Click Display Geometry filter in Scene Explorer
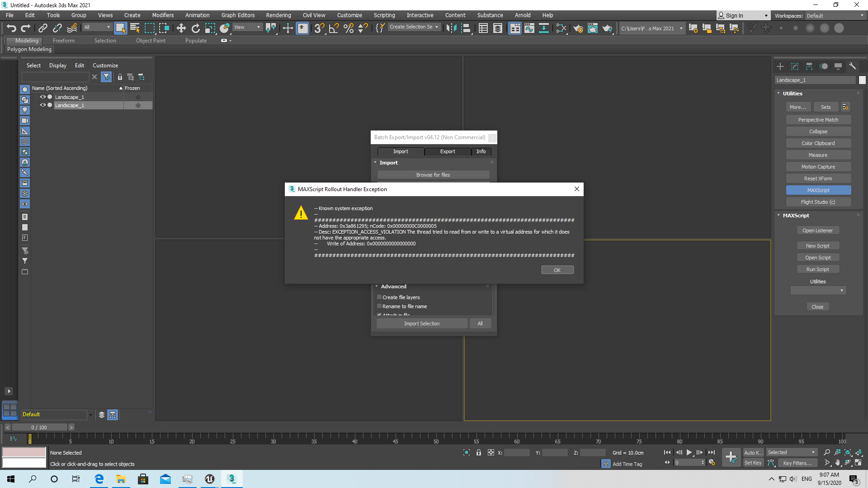This screenshot has width=868, height=488. (25, 89)
